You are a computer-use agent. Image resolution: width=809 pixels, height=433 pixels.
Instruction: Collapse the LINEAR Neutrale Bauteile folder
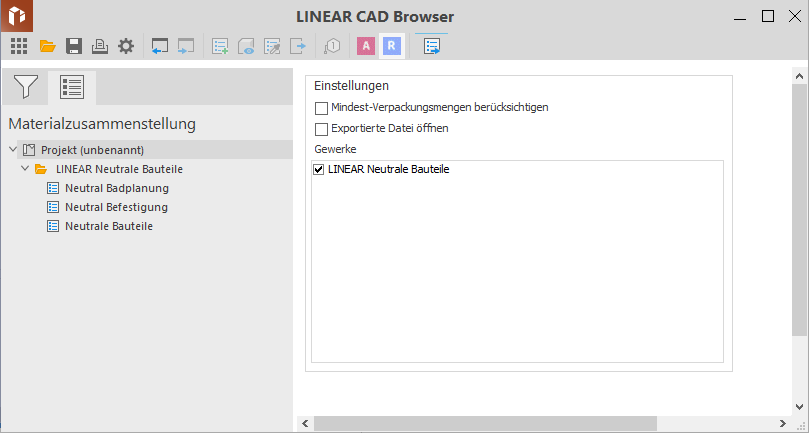25,169
